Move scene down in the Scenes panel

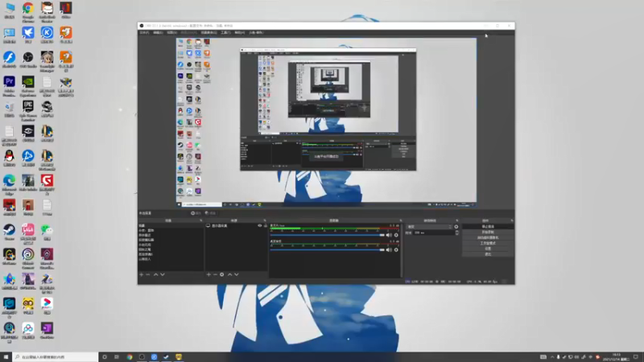click(x=163, y=274)
